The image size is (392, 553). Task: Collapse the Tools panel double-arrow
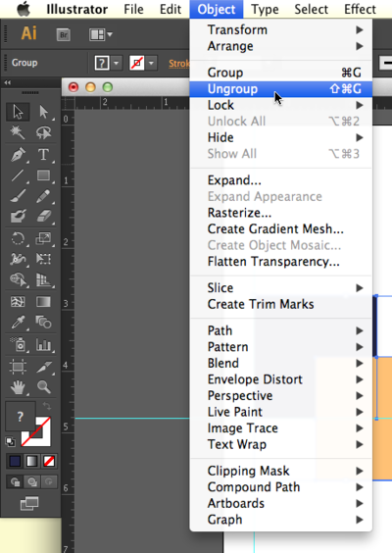[x=8, y=82]
